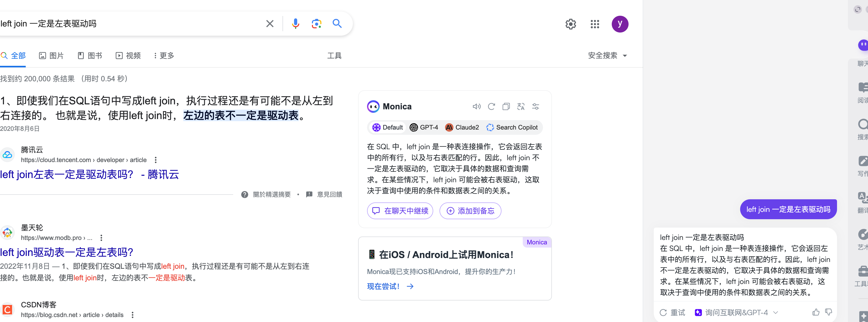This screenshot has height=322, width=868.
Task: Click into the search query input field
Action: (128, 24)
